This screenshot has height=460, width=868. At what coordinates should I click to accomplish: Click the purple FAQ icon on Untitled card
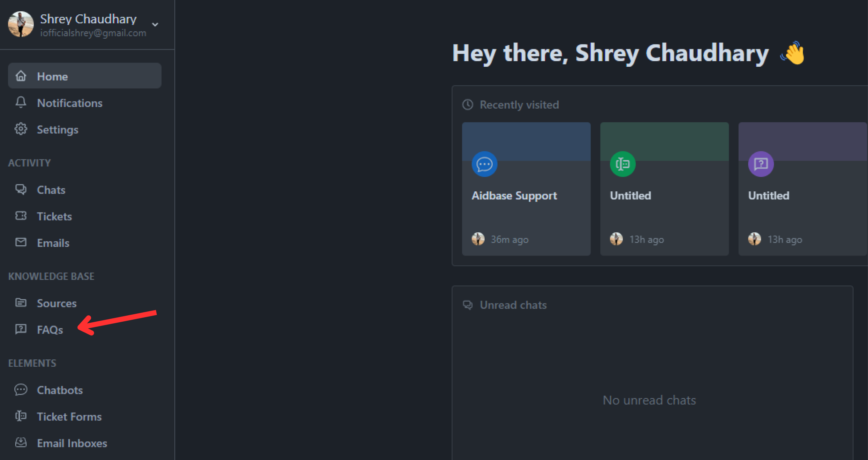pos(760,164)
